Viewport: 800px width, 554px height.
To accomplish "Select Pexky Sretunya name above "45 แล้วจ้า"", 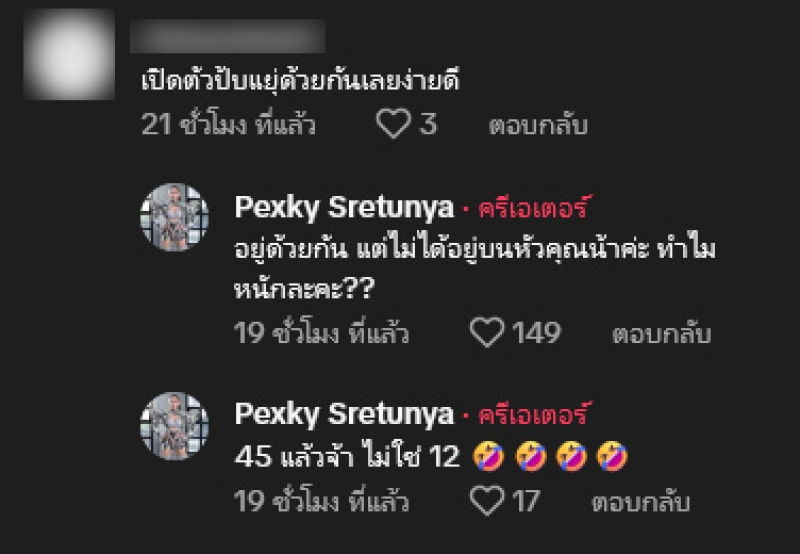I will pyautogui.click(x=343, y=414).
